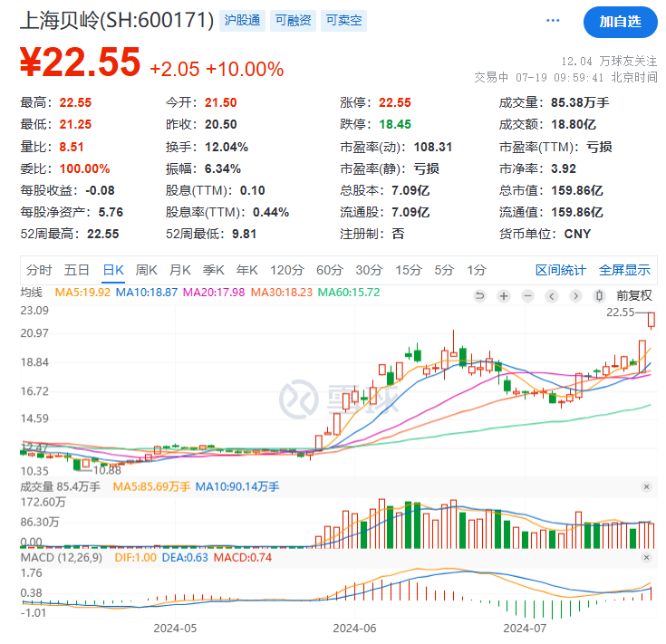
Task: Click the 加自选 button
Action: [620, 22]
